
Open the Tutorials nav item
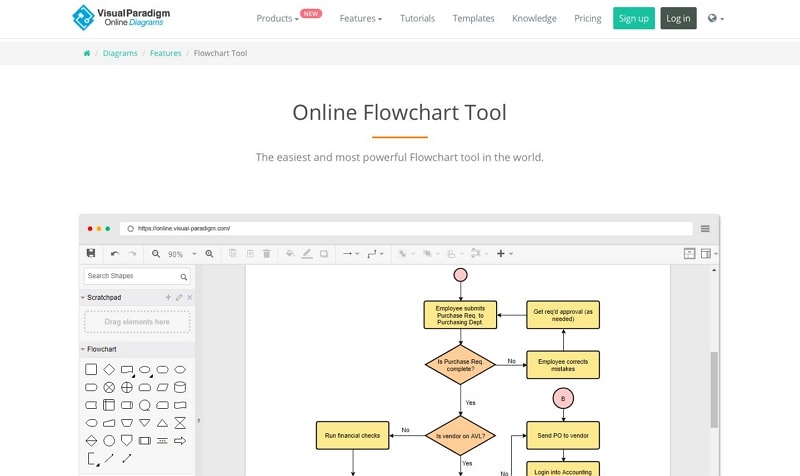click(417, 18)
